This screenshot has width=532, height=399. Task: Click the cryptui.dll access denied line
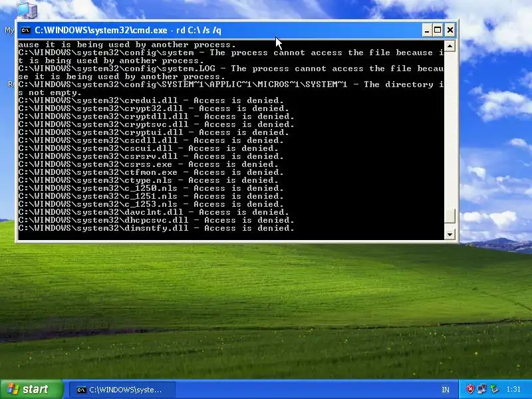click(154, 132)
